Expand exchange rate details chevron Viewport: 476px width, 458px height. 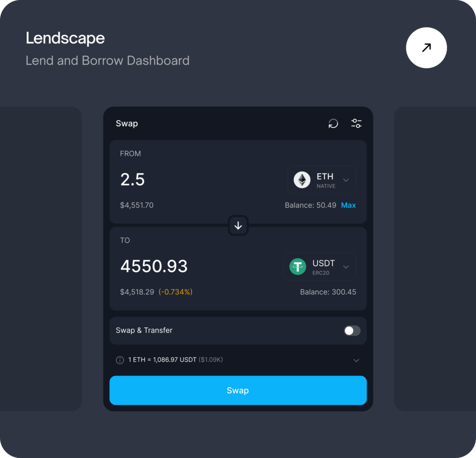[356, 360]
